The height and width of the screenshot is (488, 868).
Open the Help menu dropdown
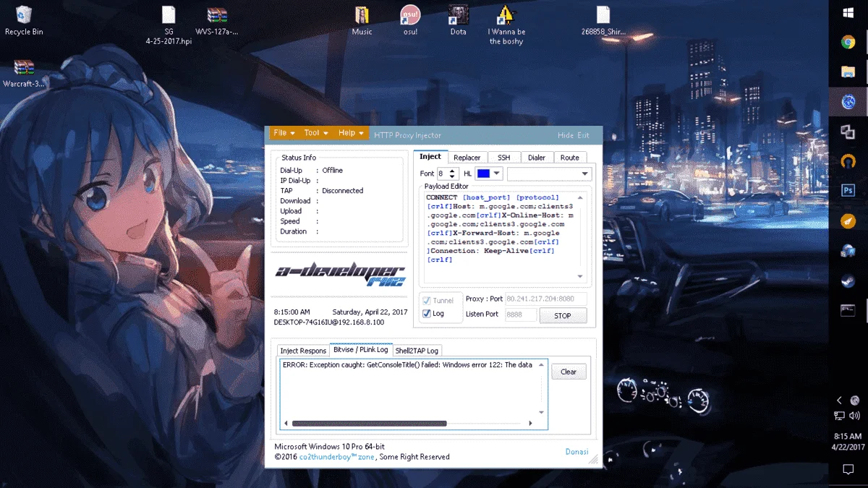351,133
